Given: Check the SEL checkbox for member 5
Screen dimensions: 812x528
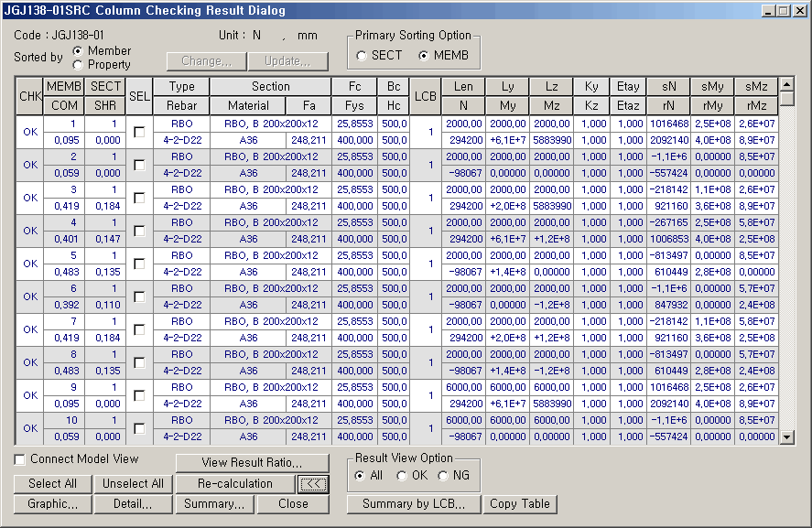Looking at the screenshot, I should coord(139,264).
